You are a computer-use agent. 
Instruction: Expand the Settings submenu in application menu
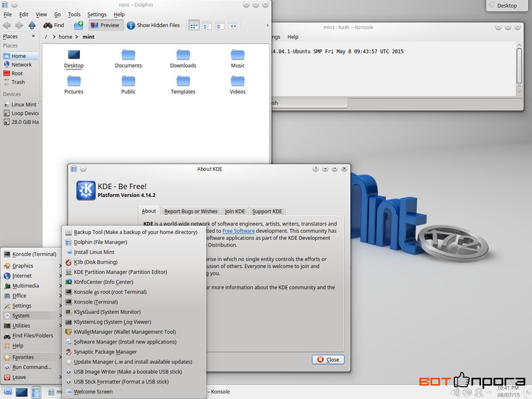[32, 306]
